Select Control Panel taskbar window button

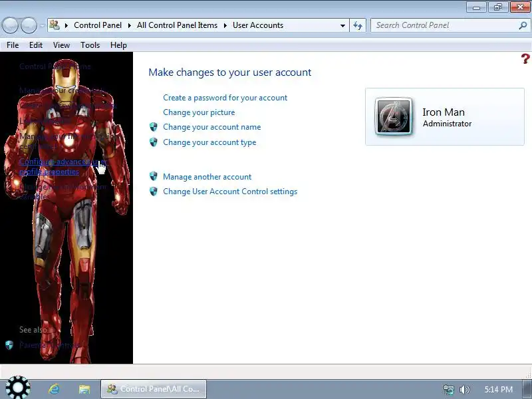(154, 389)
